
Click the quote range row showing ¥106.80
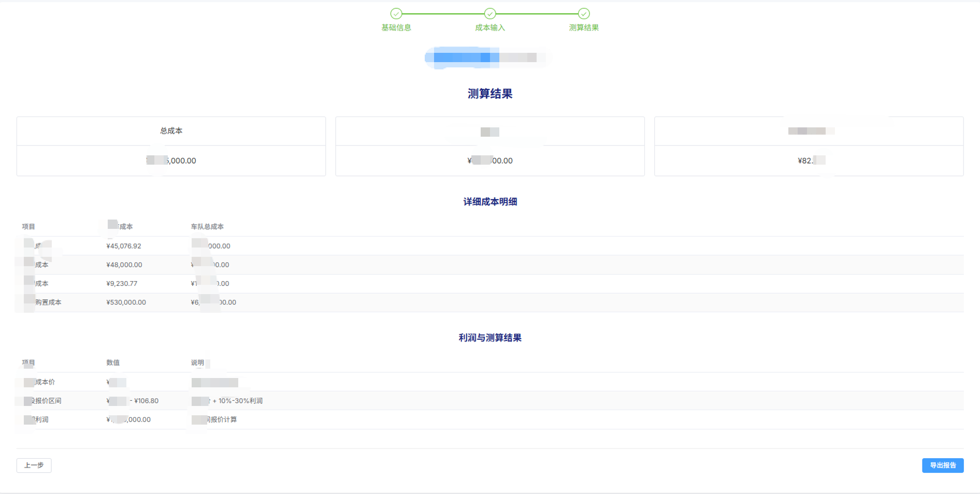pyautogui.click(x=132, y=400)
